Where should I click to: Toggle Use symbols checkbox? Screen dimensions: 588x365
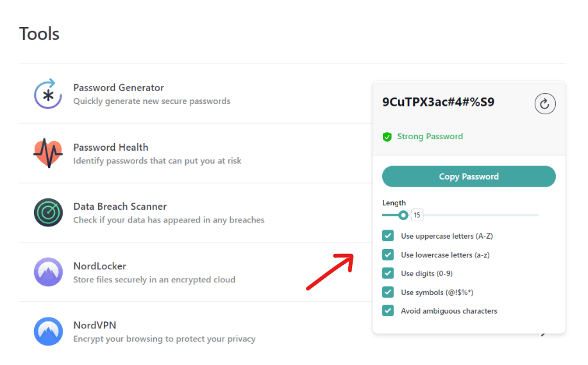pyautogui.click(x=388, y=292)
